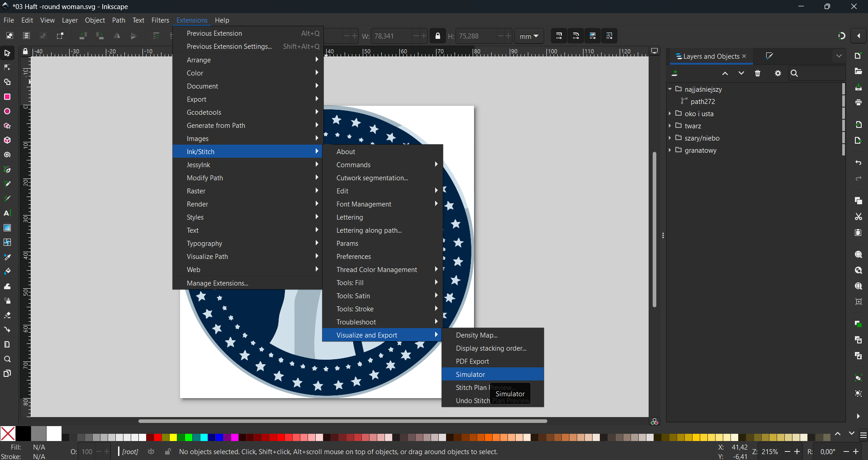Open the Help menu
This screenshot has width=868, height=460.
222,20
